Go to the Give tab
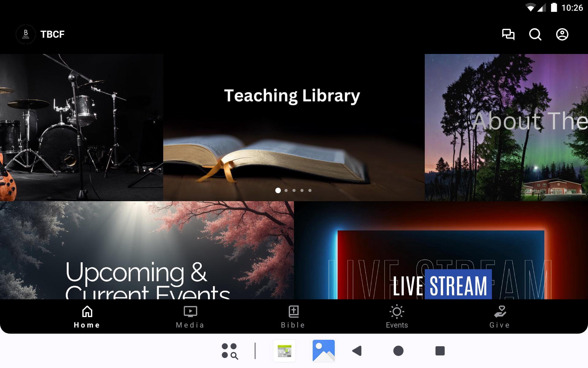The height and width of the screenshot is (368, 588). coord(499,317)
